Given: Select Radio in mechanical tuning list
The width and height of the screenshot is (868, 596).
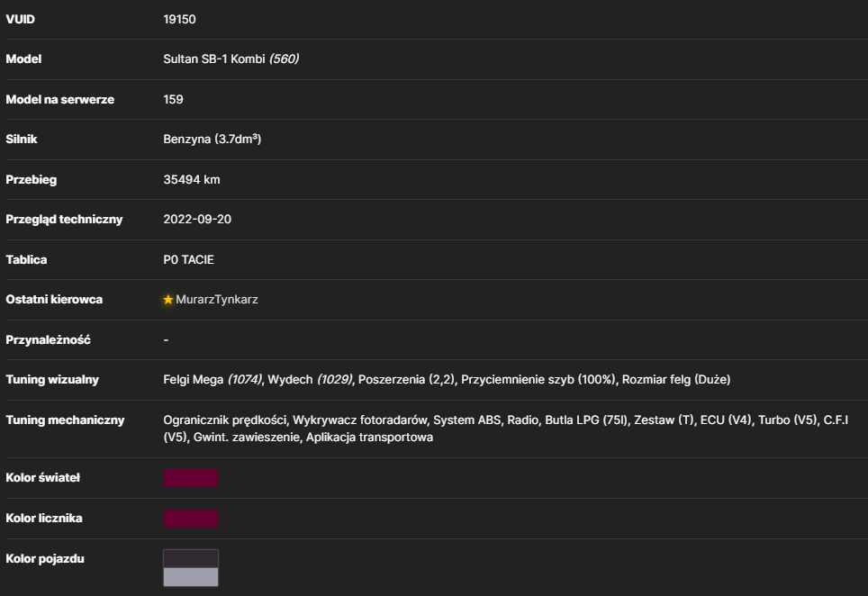Looking at the screenshot, I should click(522, 420).
